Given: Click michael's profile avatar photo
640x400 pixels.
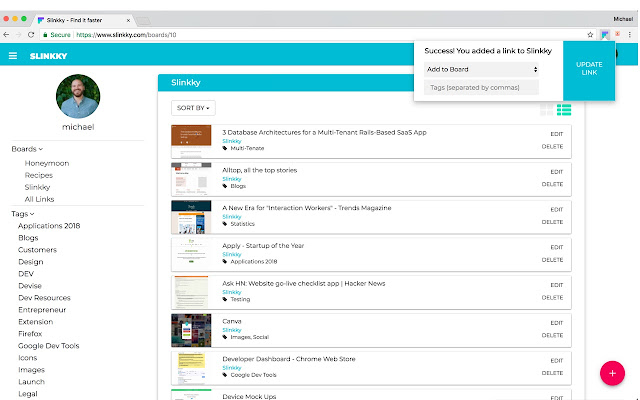Looking at the screenshot, I should click(x=78, y=96).
